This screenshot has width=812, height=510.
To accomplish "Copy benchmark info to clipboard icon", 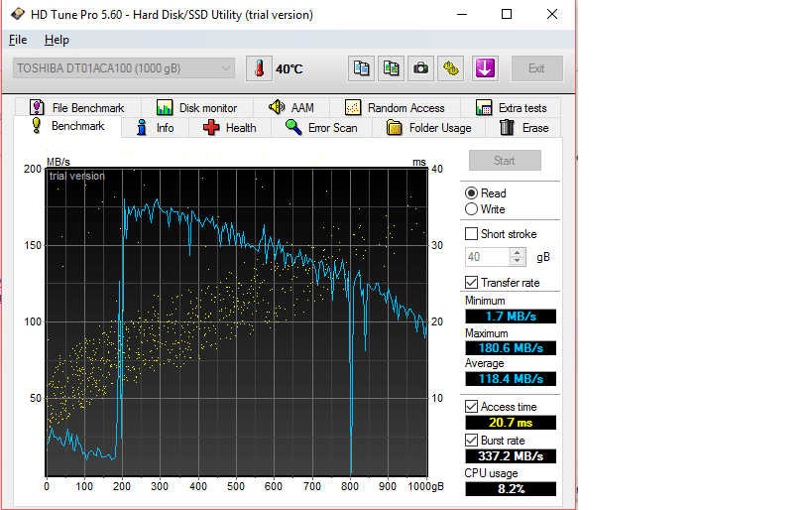I will [361, 68].
